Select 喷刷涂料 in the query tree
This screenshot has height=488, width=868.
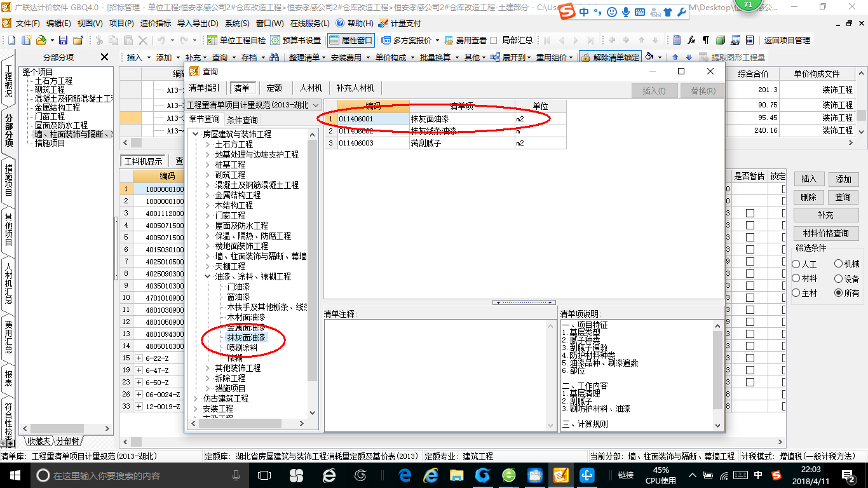tap(242, 348)
